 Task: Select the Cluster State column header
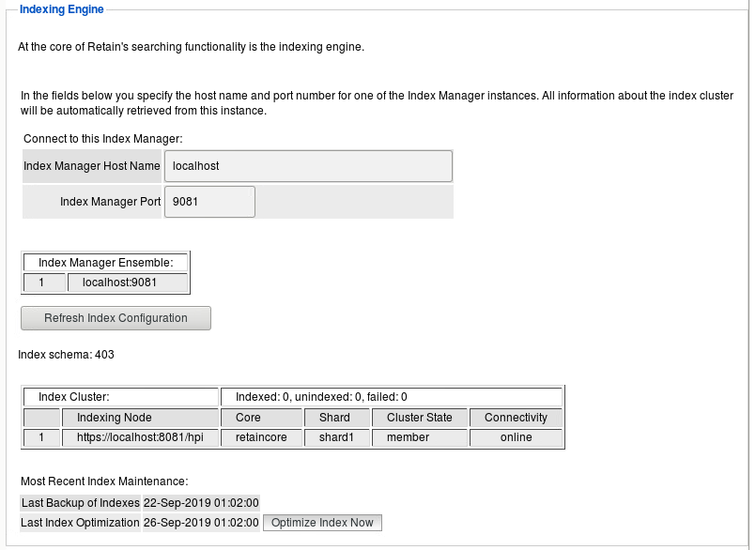[419, 418]
